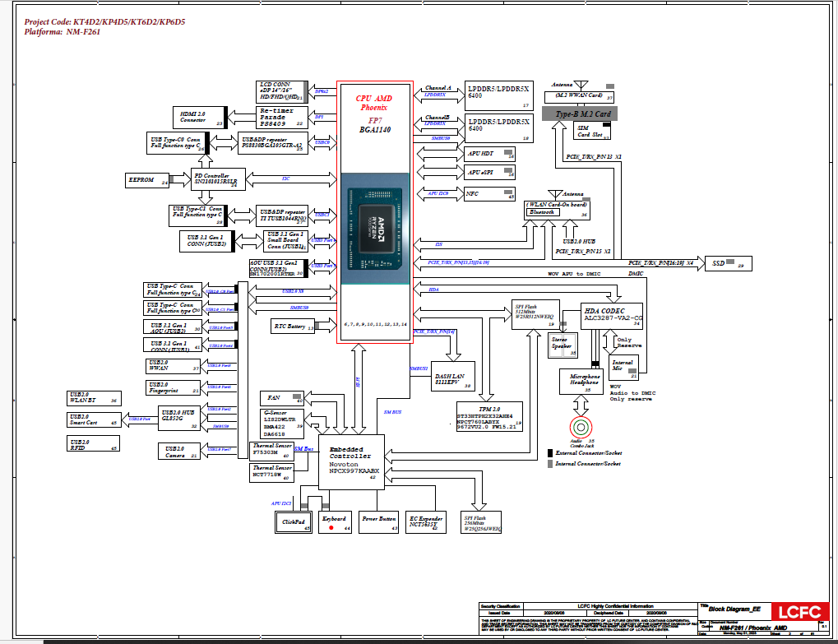Screen dimensions: 838x644
Task: Click the Internal Connector/Socket legend entry
Action: pyautogui.click(x=584, y=464)
